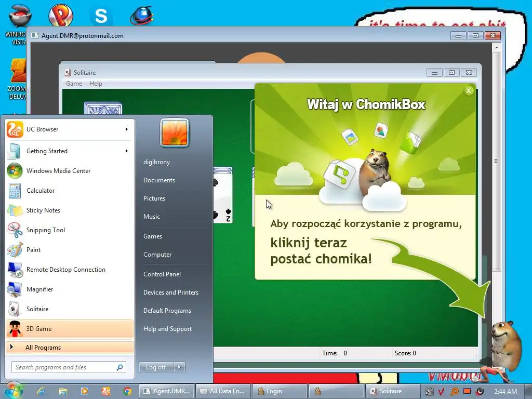Open Music folder link

click(152, 217)
